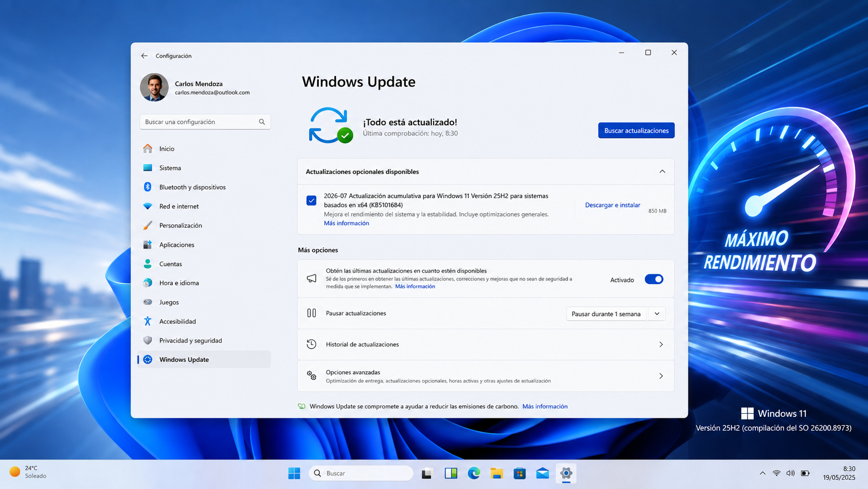Open Más información link for latest updates
Viewport: 868px width, 489px height.
coord(415,286)
